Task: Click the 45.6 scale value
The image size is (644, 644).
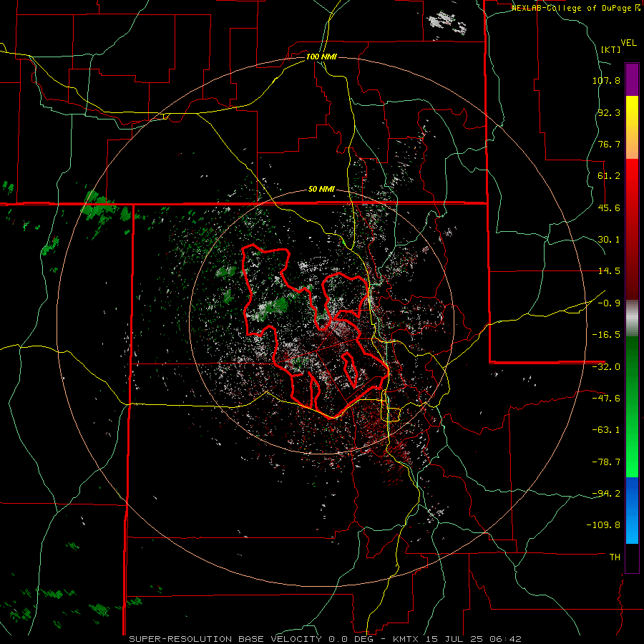Action: (x=609, y=208)
